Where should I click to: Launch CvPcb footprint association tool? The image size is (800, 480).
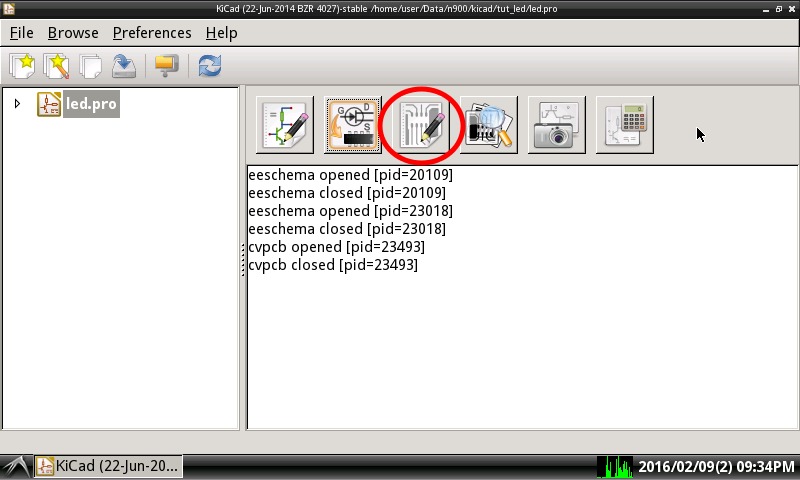(353, 125)
